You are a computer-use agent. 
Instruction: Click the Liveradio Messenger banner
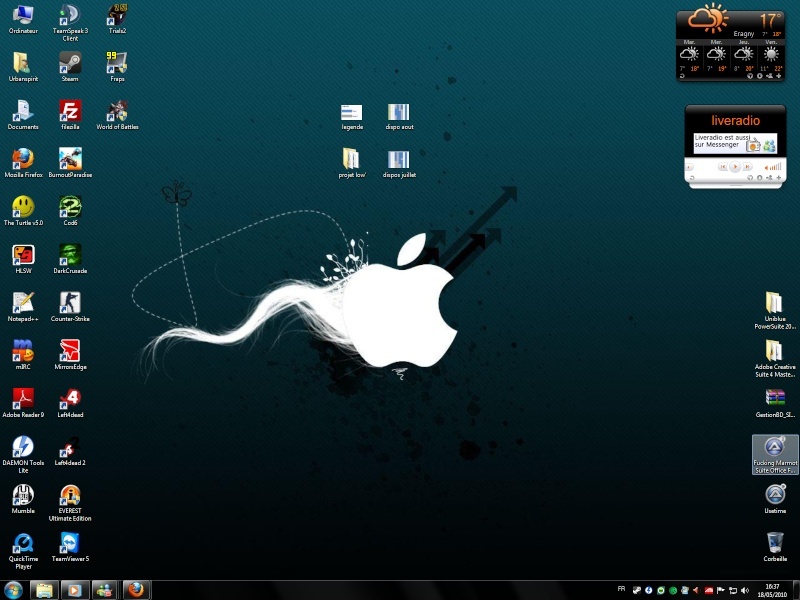(x=735, y=143)
